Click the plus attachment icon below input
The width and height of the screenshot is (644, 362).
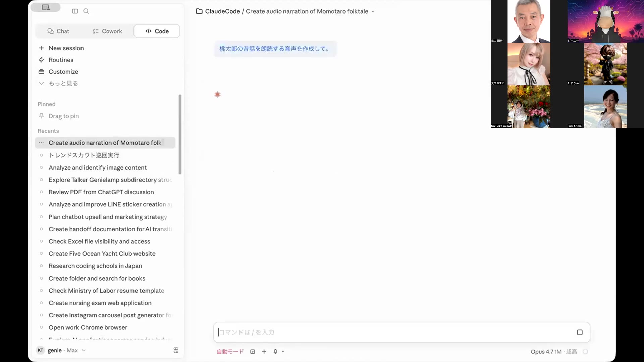[x=264, y=352]
